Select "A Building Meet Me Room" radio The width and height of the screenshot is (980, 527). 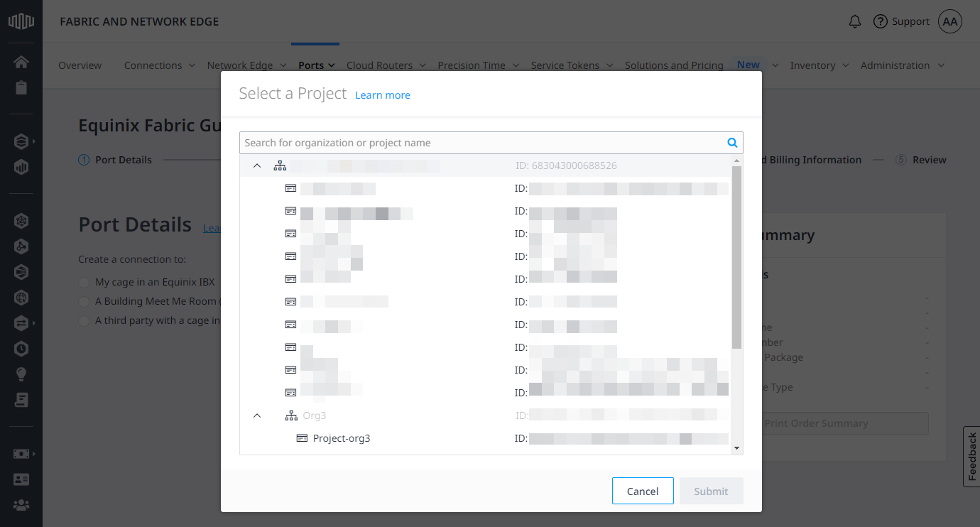point(85,301)
